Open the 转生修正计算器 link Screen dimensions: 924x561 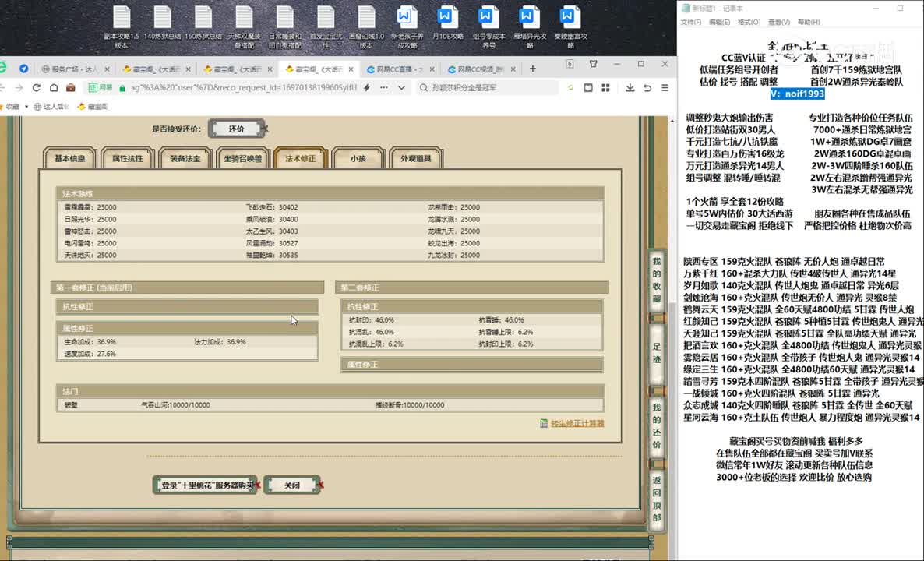tap(577, 423)
